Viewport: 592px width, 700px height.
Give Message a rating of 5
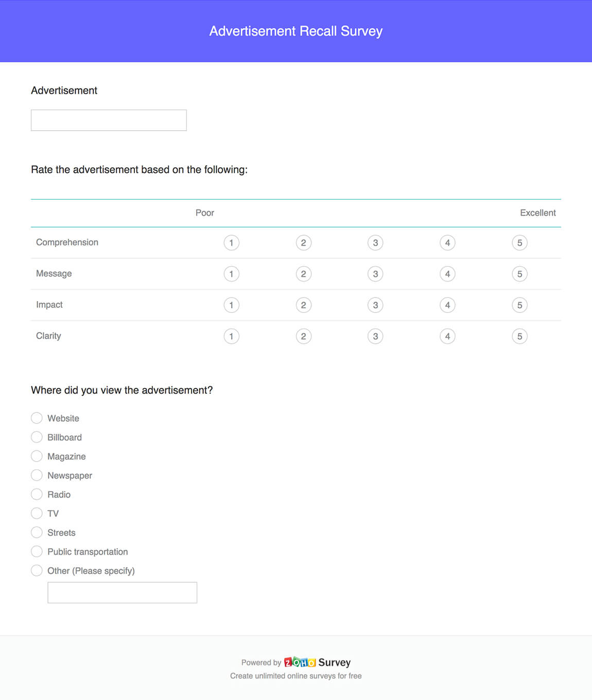519,273
